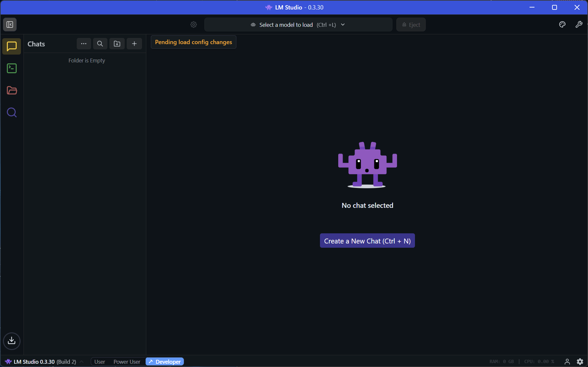The height and width of the screenshot is (367, 588).
Task: Switch to Developer mode
Action: pyautogui.click(x=165, y=362)
